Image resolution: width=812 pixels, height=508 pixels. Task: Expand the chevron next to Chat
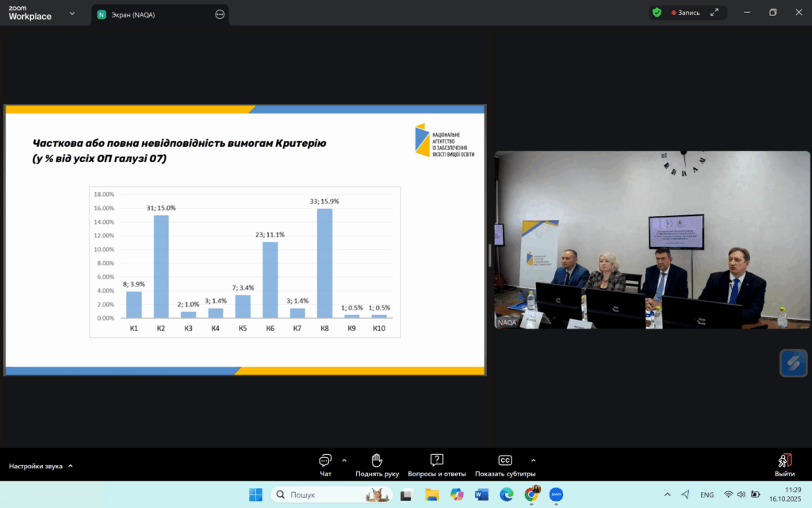(344, 460)
